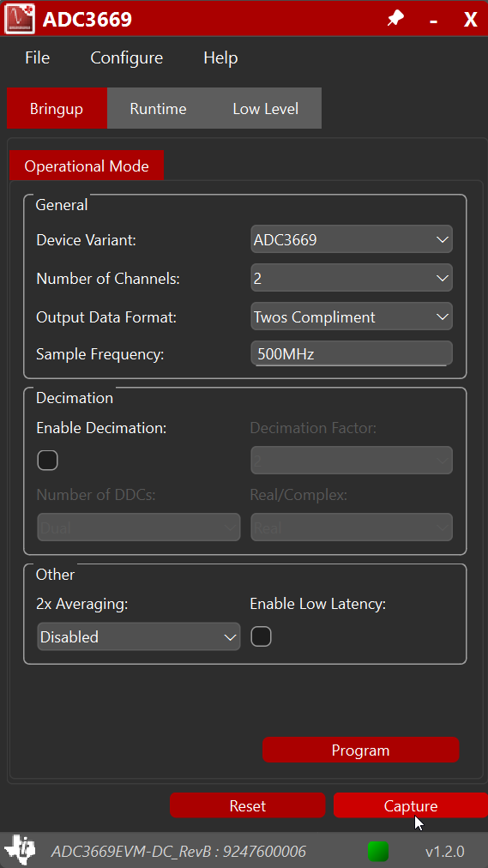
Task: Switch to the Bringup tab
Action: [57, 108]
